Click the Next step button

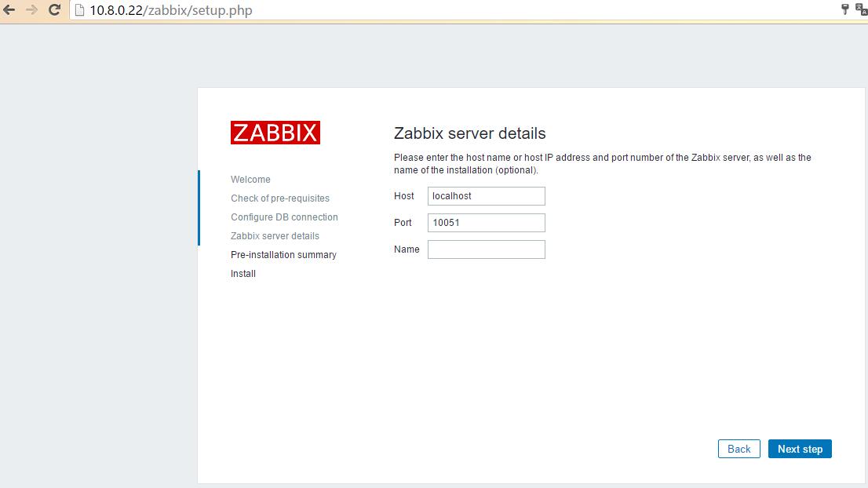tap(800, 449)
